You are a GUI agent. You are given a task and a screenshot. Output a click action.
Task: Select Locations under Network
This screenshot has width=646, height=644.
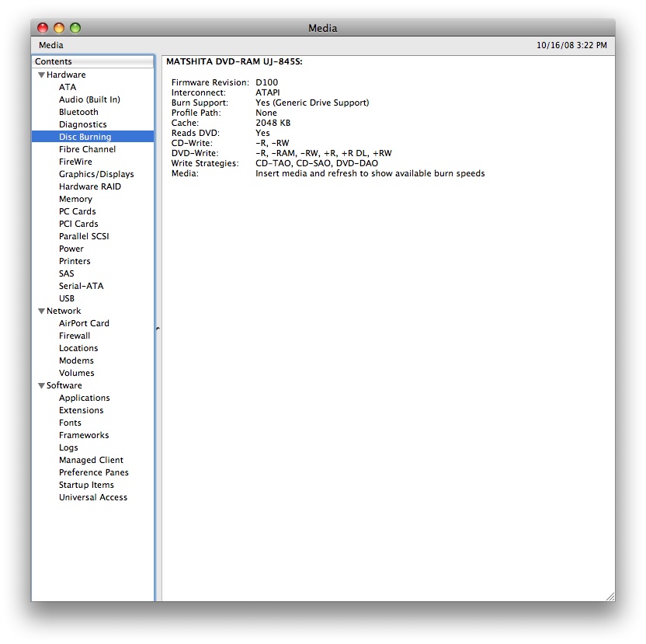coord(78,348)
